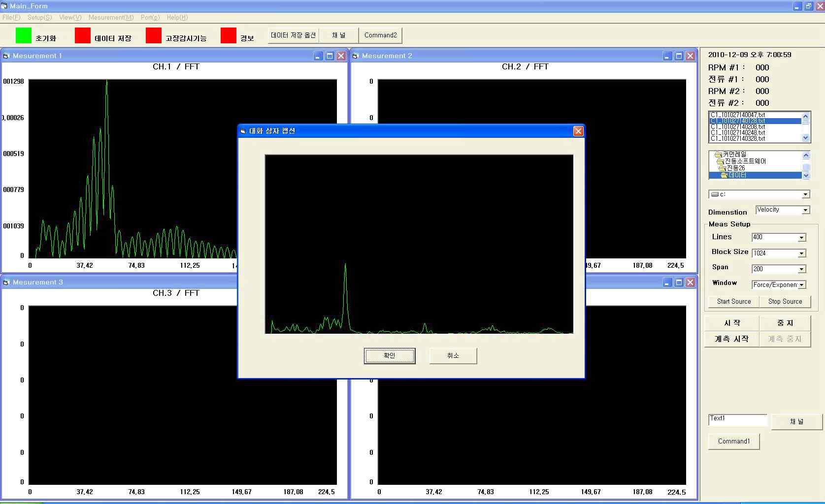
Task: Open the Span dropdown showing 200
Action: [802, 269]
